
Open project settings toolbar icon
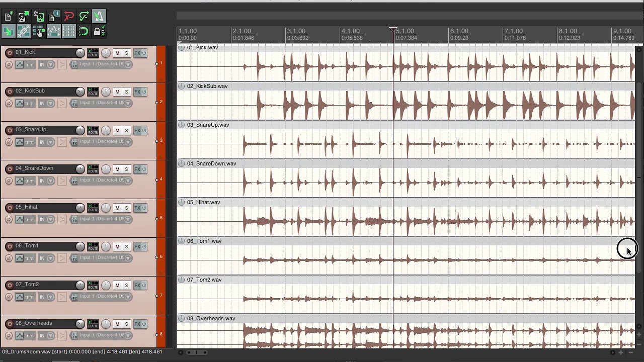[54, 17]
